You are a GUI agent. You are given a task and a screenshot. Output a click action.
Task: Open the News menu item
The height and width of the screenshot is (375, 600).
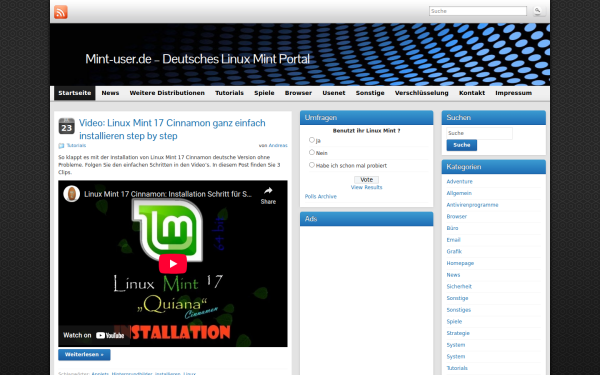click(110, 93)
